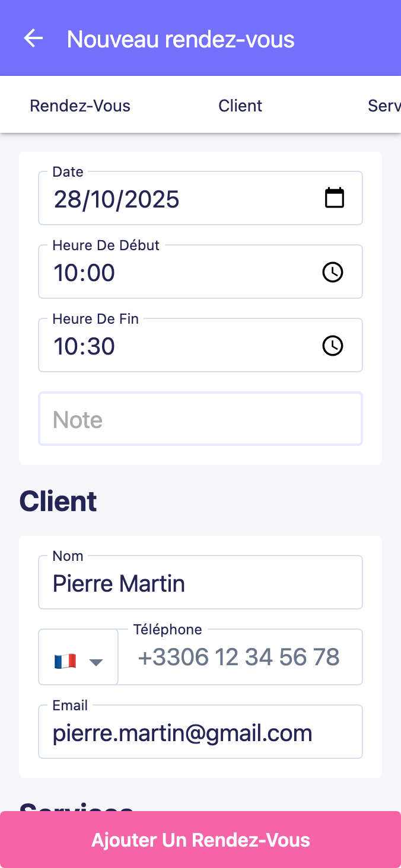401x868 pixels.
Task: Focus the Note text field
Action: (x=200, y=419)
